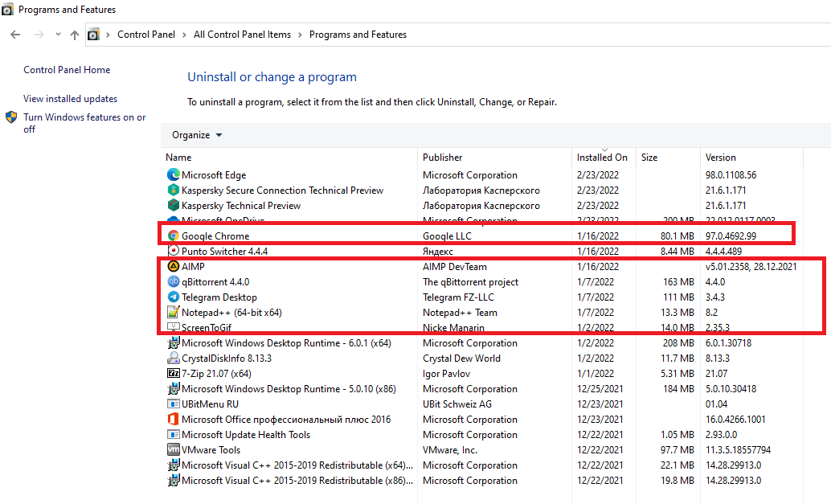Image resolution: width=831 pixels, height=504 pixels.
Task: Click the Microsoft Office 2016 icon
Action: pos(174,420)
